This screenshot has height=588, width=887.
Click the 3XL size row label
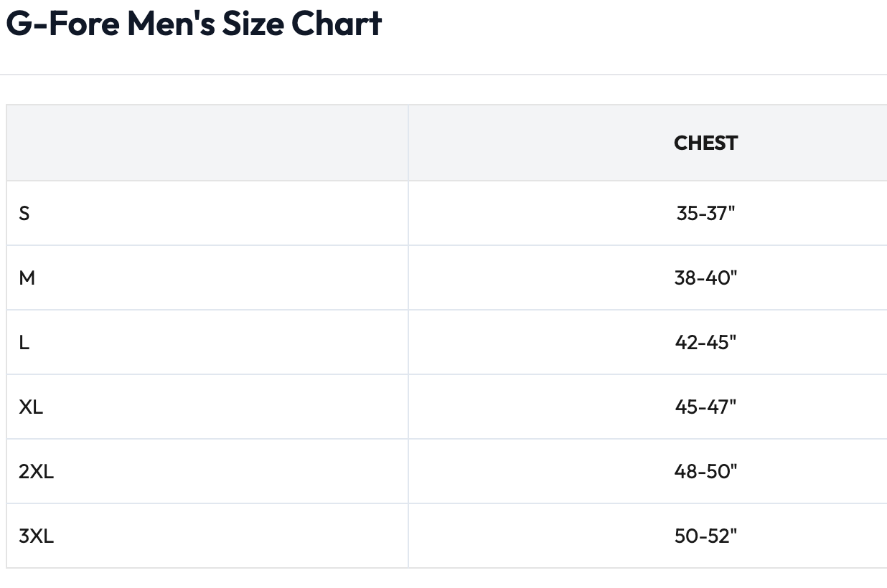pos(36,536)
